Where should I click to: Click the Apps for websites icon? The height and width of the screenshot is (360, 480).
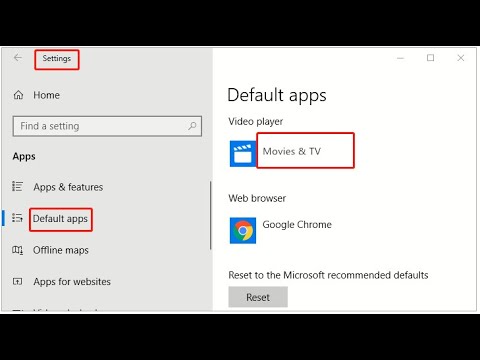click(x=17, y=282)
